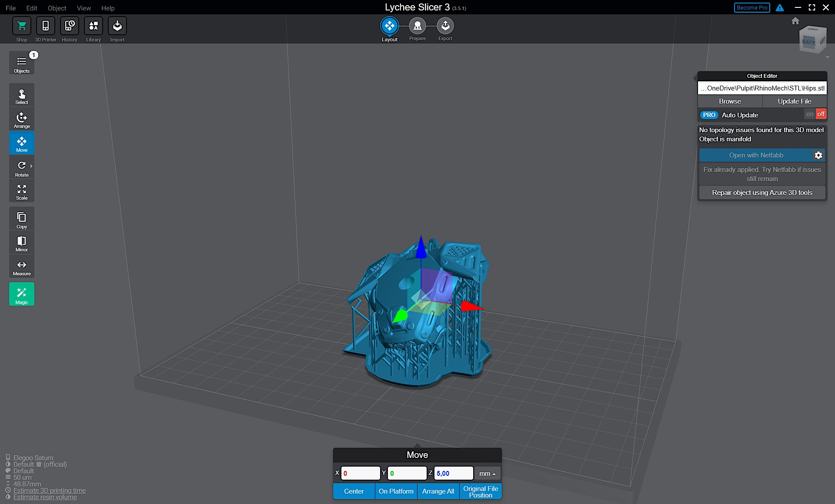The width and height of the screenshot is (835, 504).
Task: Switch to Layout workflow step
Action: click(390, 26)
